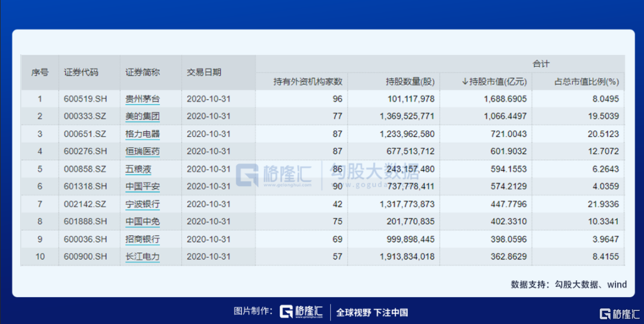Screen dimensions: 644x324
Task: Select the code cell 601318.SH
Action: click(x=85, y=186)
